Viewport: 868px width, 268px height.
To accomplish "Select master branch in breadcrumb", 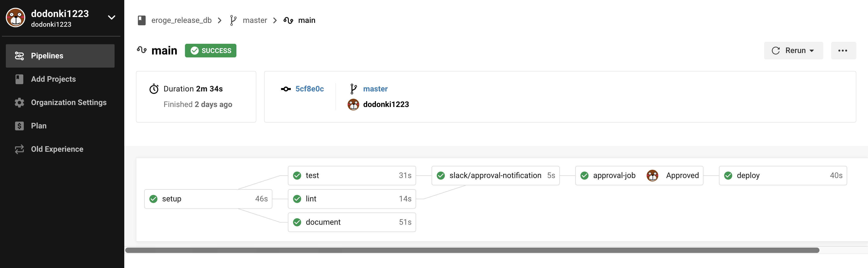I will [x=254, y=20].
